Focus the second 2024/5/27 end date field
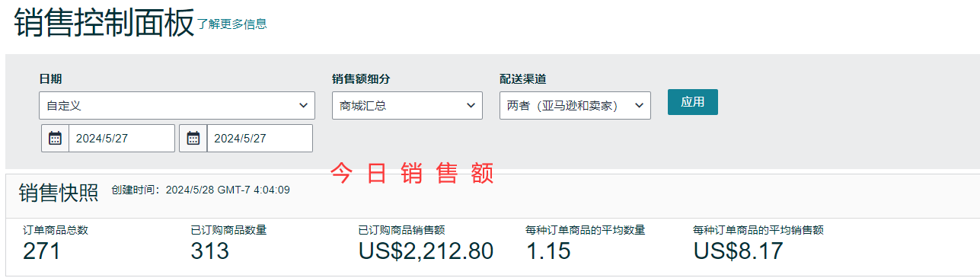Image resolution: width=980 pixels, height=278 pixels. 260,138
